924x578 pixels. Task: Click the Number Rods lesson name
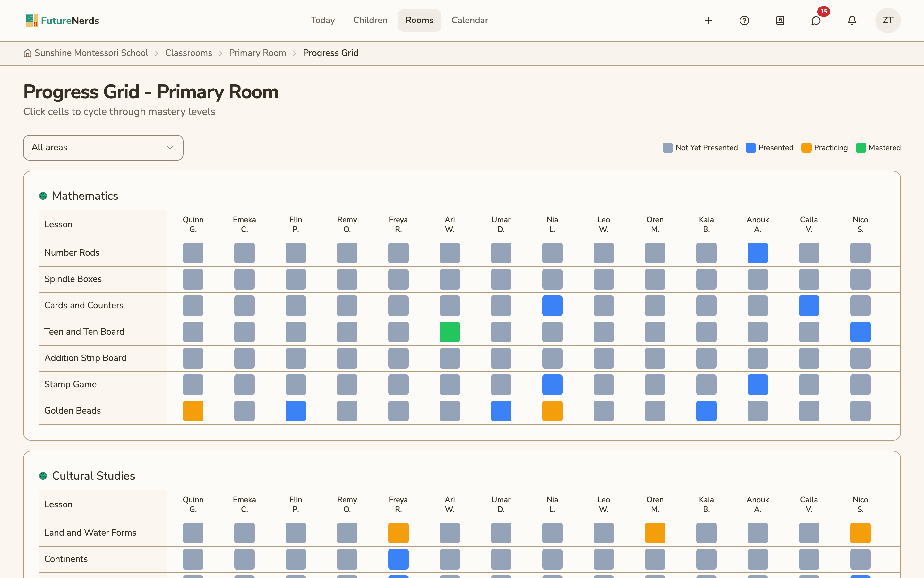pos(72,253)
